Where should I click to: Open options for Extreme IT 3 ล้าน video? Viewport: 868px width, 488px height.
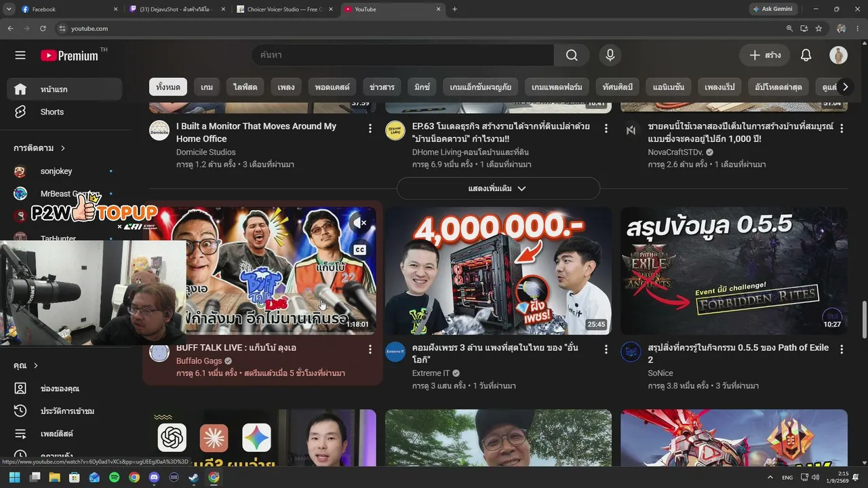tap(606, 349)
